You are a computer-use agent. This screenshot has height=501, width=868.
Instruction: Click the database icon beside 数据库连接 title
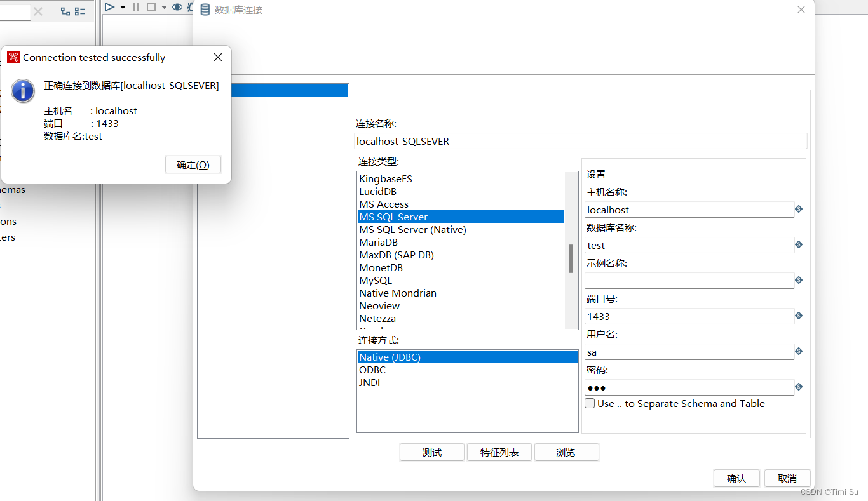tap(205, 9)
